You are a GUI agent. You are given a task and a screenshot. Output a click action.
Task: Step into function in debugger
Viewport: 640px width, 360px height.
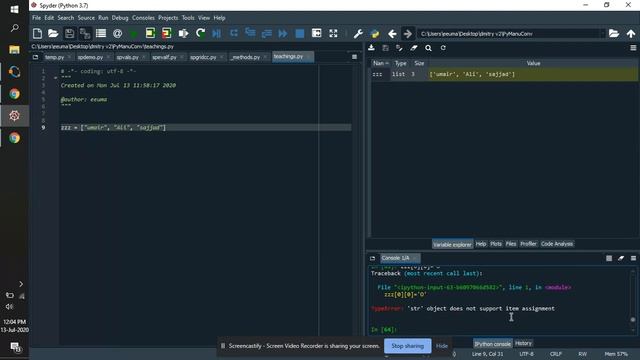[x=250, y=33]
